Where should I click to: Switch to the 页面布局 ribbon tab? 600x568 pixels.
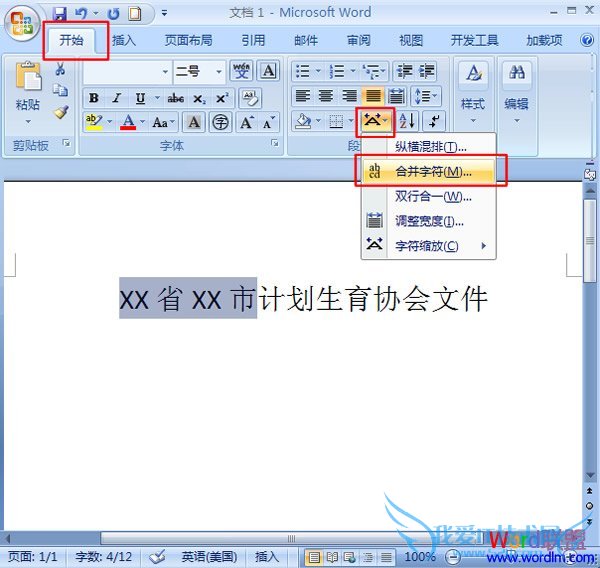[188, 41]
